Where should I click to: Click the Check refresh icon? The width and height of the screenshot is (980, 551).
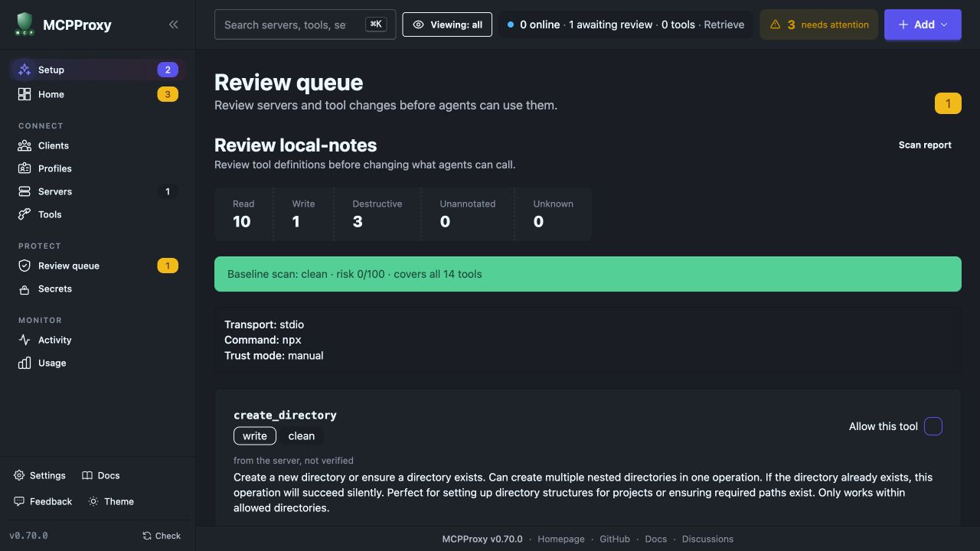pyautogui.click(x=147, y=536)
